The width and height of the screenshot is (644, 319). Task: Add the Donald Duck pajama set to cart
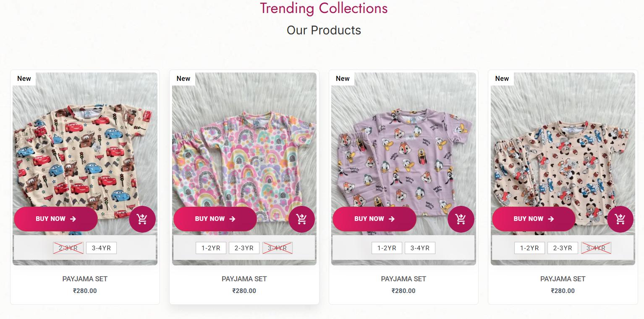tap(461, 219)
